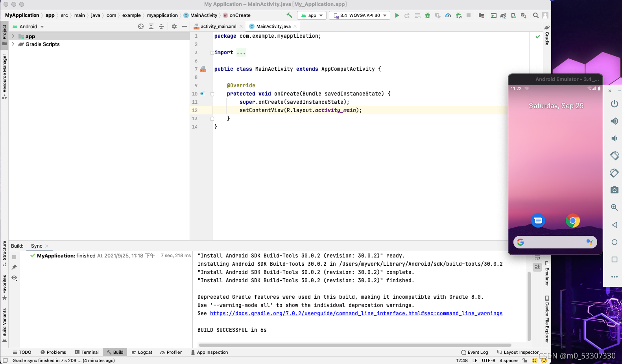Click the Make Project hammer icon
Image resolution: width=622 pixels, height=364 pixels.
pos(289,15)
